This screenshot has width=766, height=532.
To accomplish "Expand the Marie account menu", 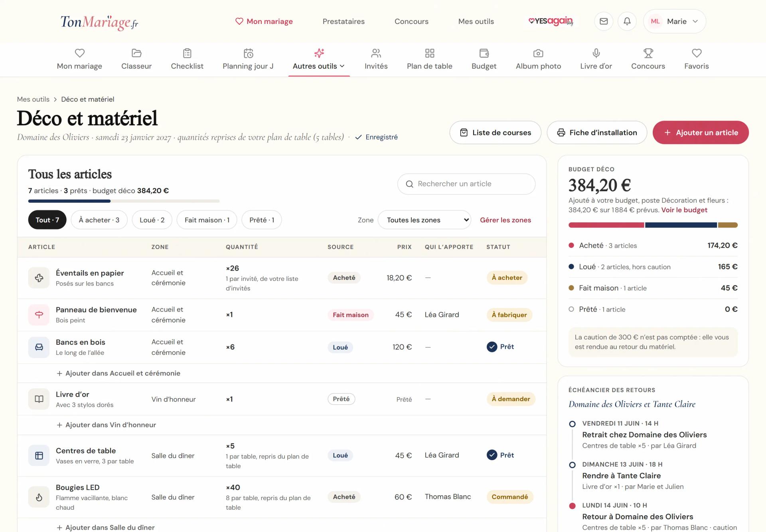I will pyautogui.click(x=674, y=21).
